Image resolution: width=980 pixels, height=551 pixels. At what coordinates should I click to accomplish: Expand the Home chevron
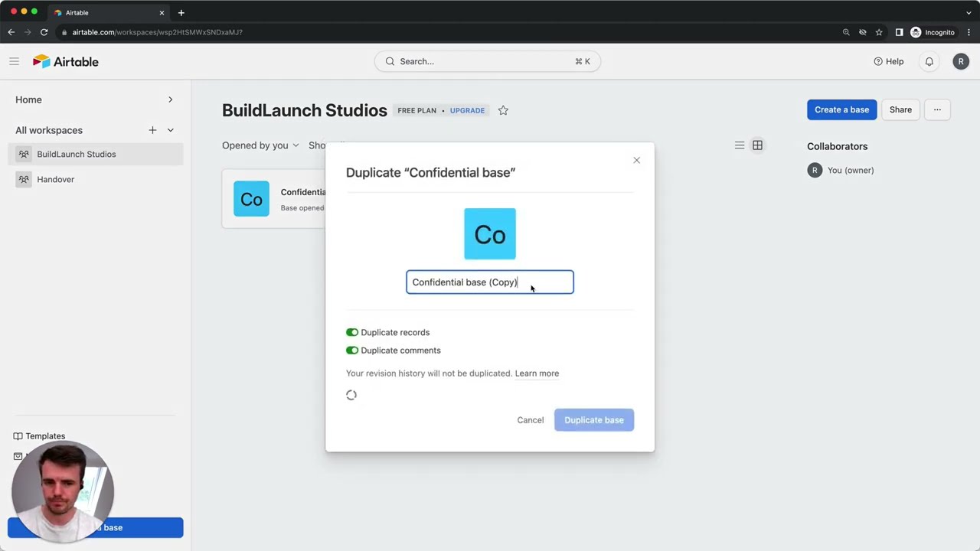pos(171,99)
